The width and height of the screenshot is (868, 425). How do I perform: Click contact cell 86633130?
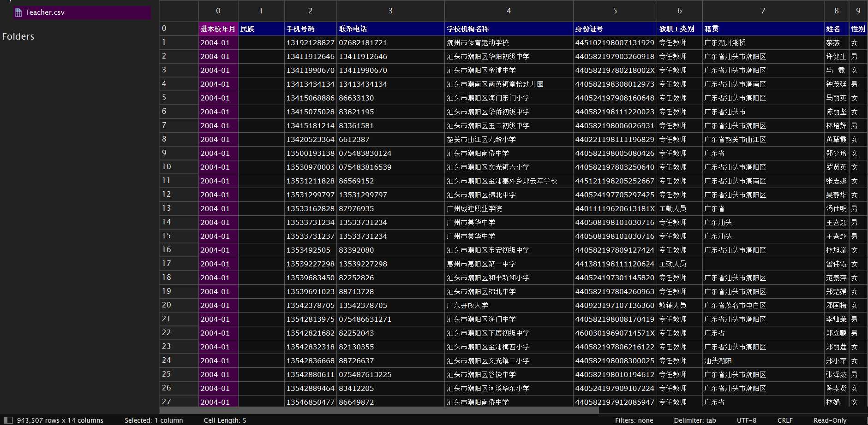click(390, 98)
